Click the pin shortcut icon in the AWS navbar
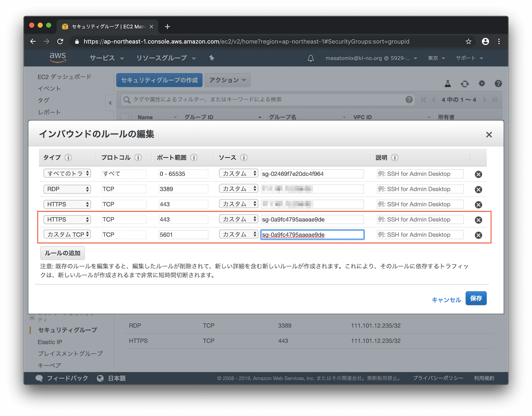 [x=211, y=58]
